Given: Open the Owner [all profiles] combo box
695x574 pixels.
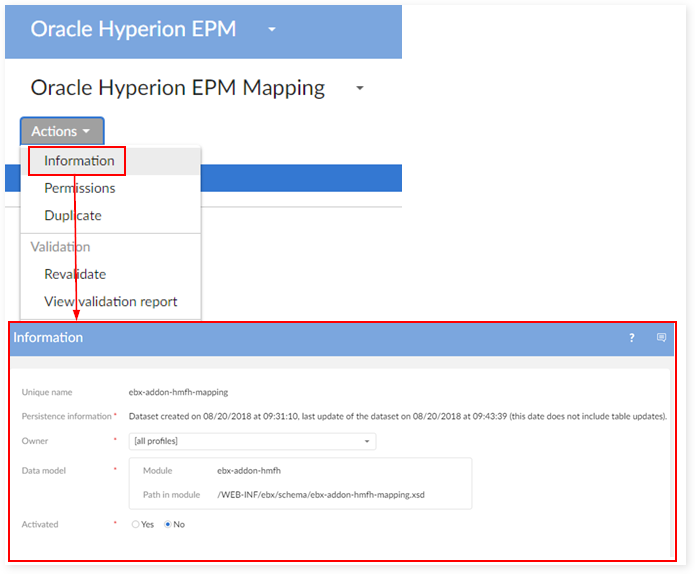Looking at the screenshot, I should (252, 441).
